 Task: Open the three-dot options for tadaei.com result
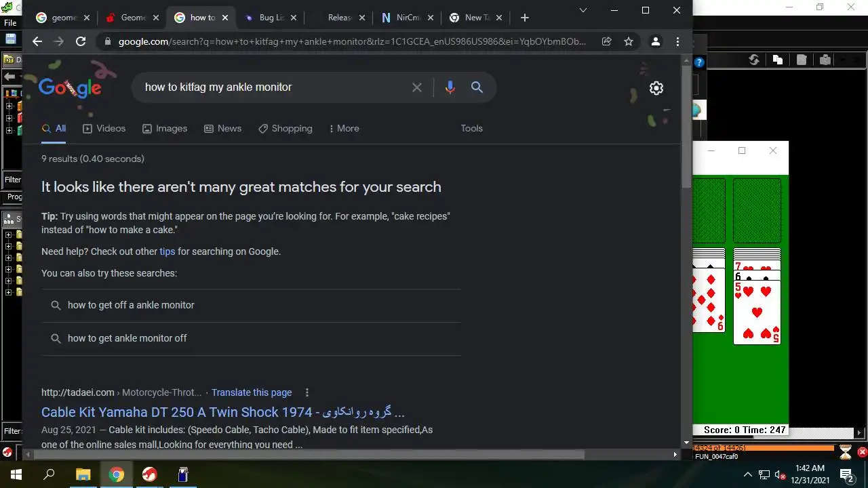[x=307, y=392]
